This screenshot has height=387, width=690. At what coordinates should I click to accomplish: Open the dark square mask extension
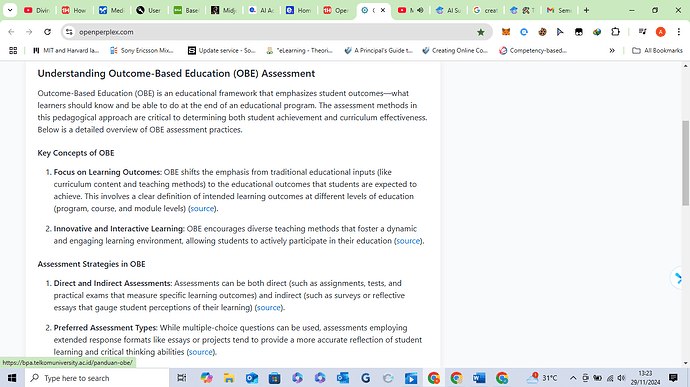tap(579, 32)
